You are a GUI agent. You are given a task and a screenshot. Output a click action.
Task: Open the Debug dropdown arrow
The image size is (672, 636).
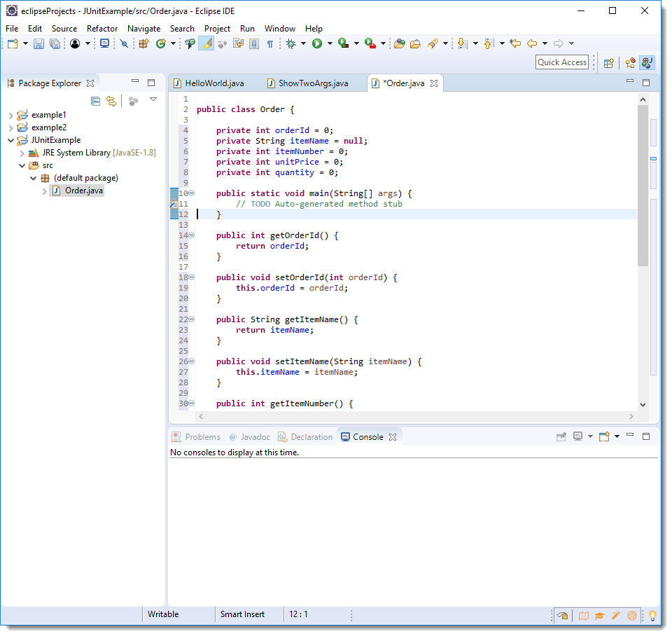(303, 43)
